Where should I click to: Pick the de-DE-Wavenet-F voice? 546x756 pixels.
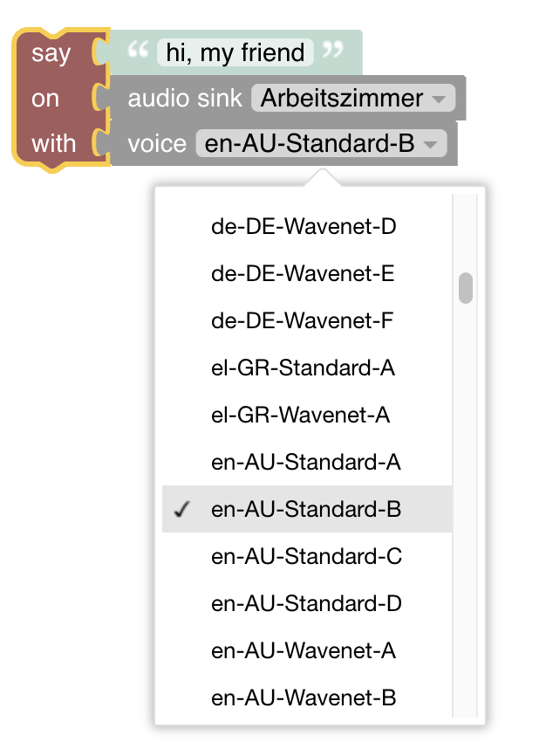click(303, 321)
